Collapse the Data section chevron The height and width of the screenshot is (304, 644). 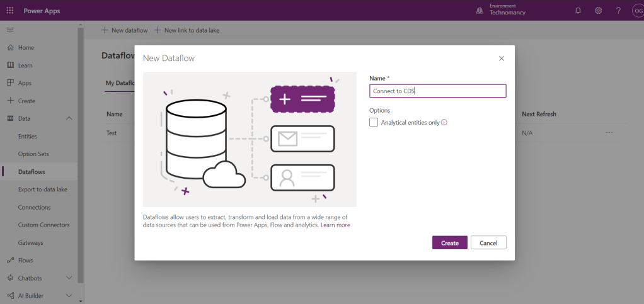click(x=69, y=118)
